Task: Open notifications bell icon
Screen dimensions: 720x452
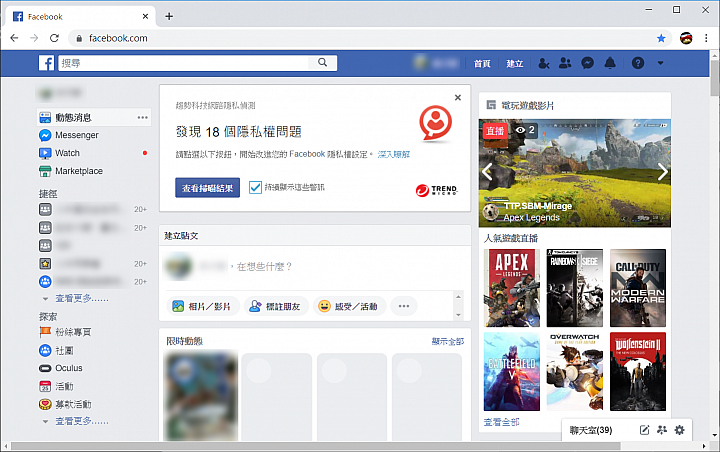Action: click(610, 63)
